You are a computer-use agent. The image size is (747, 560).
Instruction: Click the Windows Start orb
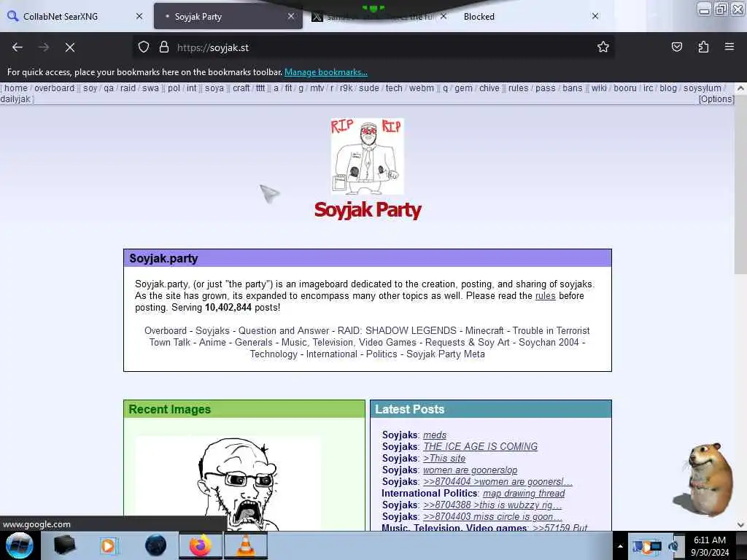[x=19, y=545]
